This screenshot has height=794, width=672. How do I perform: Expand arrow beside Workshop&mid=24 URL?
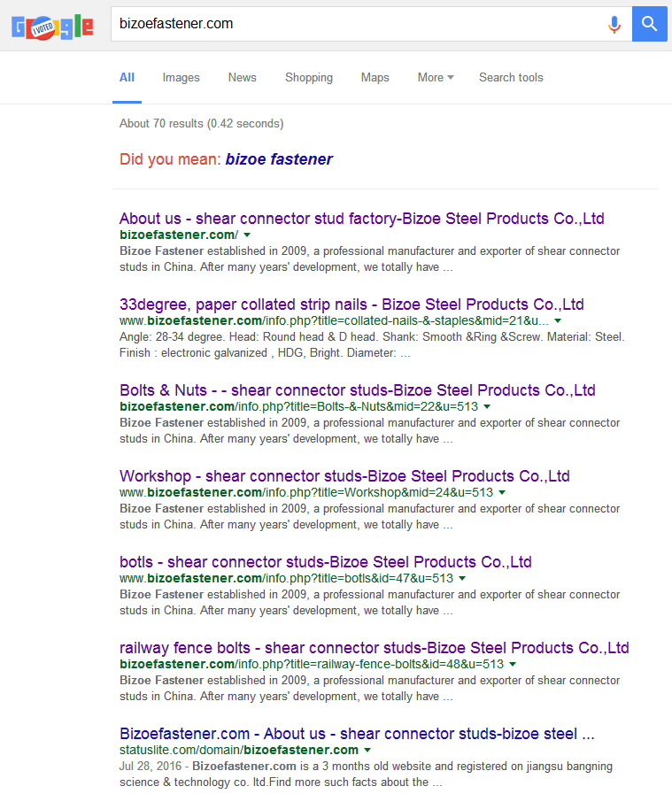(x=502, y=493)
